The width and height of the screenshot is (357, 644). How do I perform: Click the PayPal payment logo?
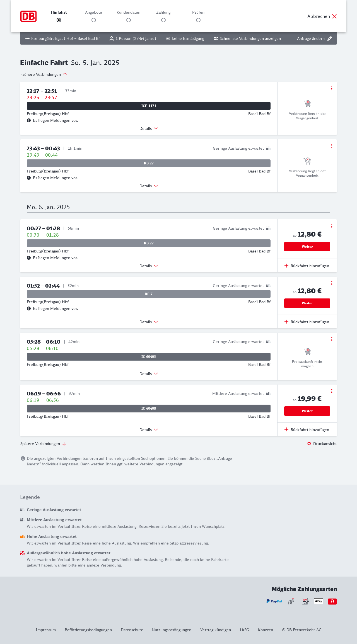(274, 601)
